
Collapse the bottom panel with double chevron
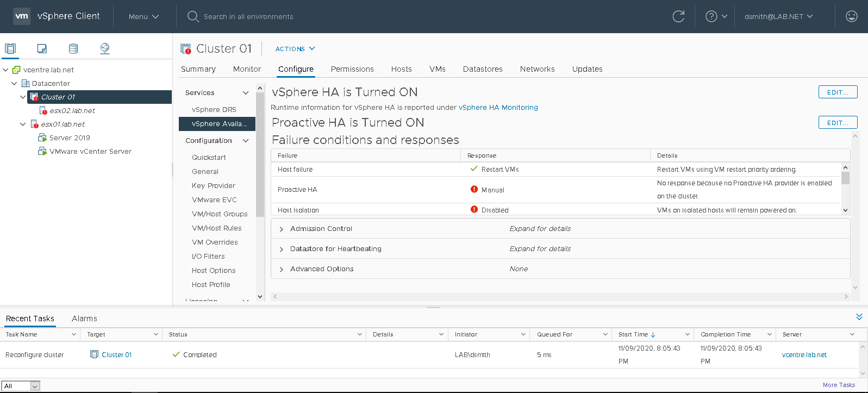[859, 317]
